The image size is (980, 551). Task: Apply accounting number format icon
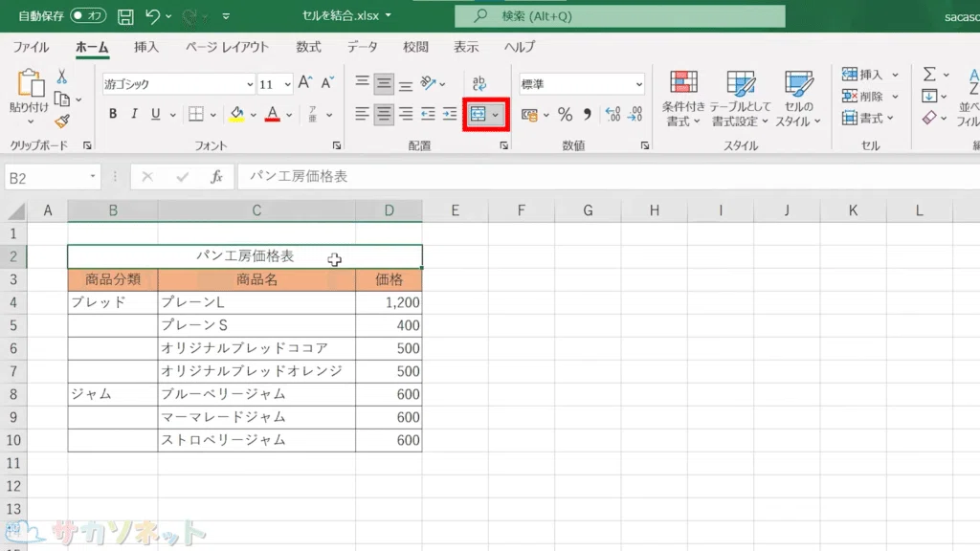point(529,115)
